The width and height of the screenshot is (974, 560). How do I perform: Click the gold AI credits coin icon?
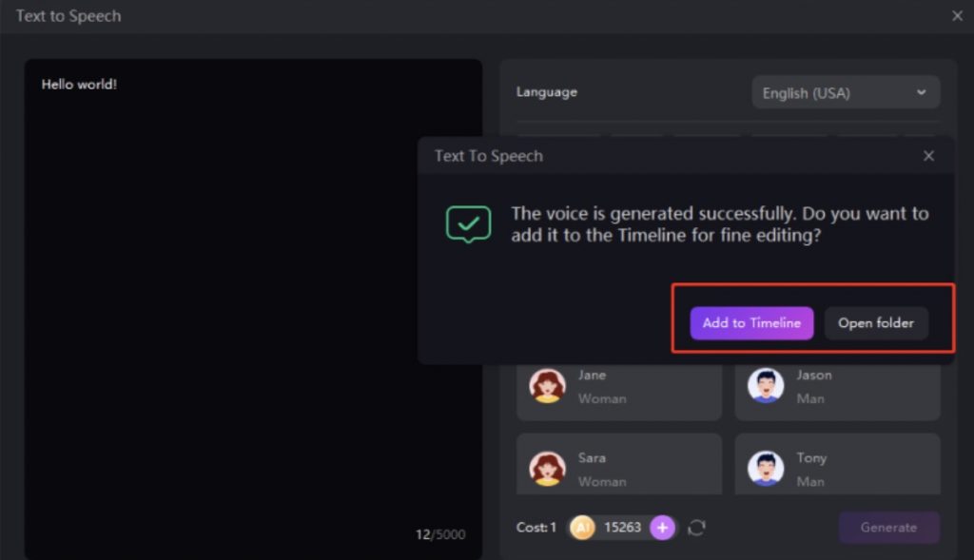(582, 528)
